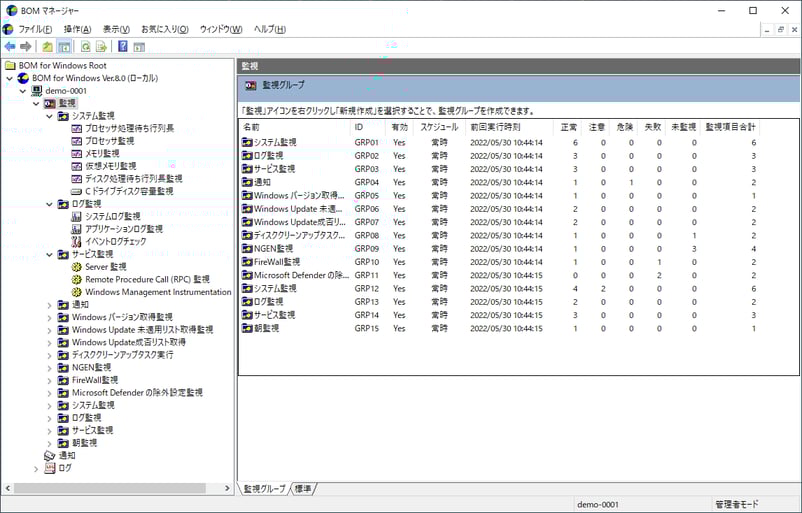Switch to the 標準 tab

303,489
